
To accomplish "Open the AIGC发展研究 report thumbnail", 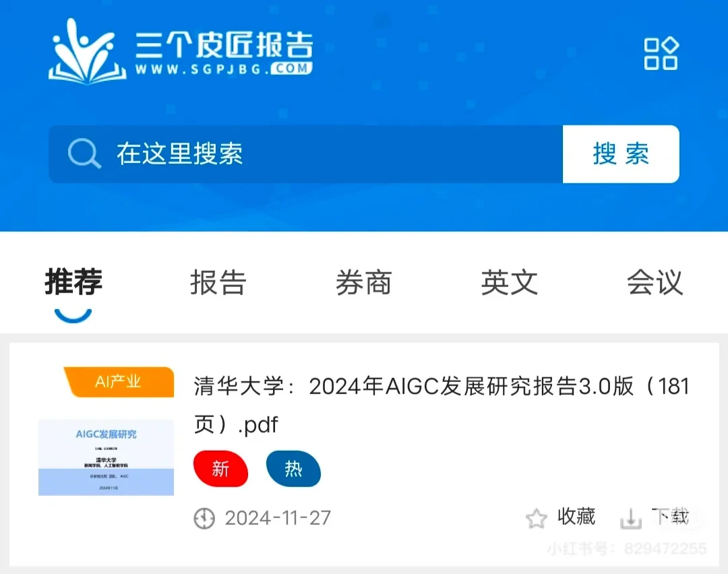I will 107,457.
